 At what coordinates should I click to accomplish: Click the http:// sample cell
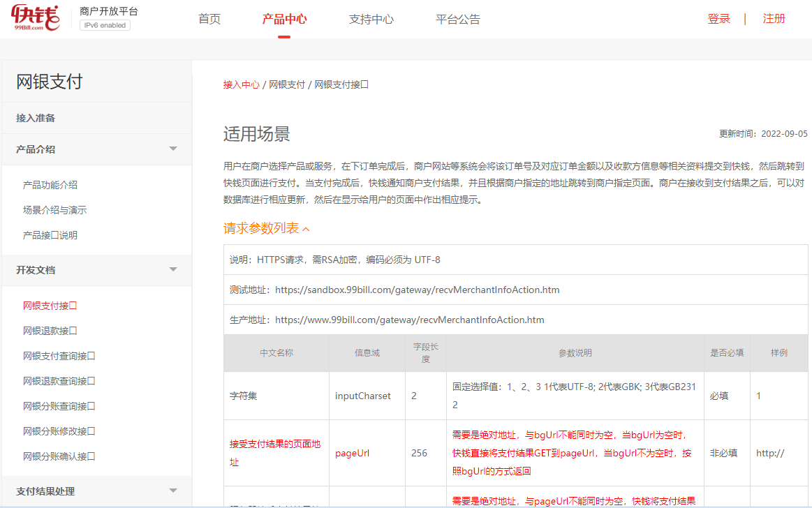pyautogui.click(x=779, y=453)
